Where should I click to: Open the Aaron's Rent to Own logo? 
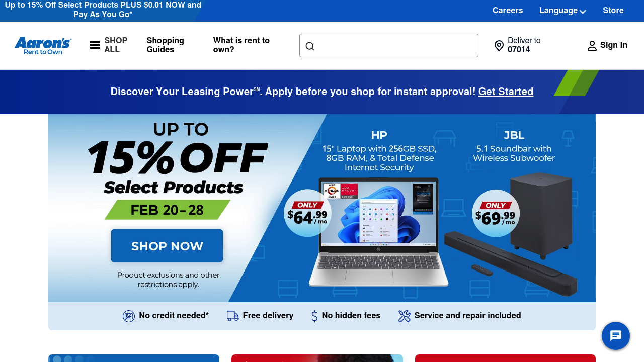coord(43,45)
